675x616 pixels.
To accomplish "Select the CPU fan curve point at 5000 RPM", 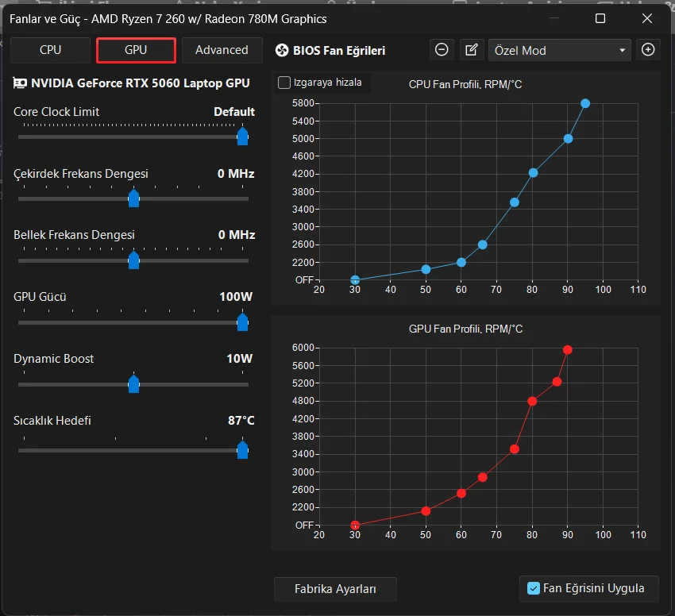I will tap(568, 139).
